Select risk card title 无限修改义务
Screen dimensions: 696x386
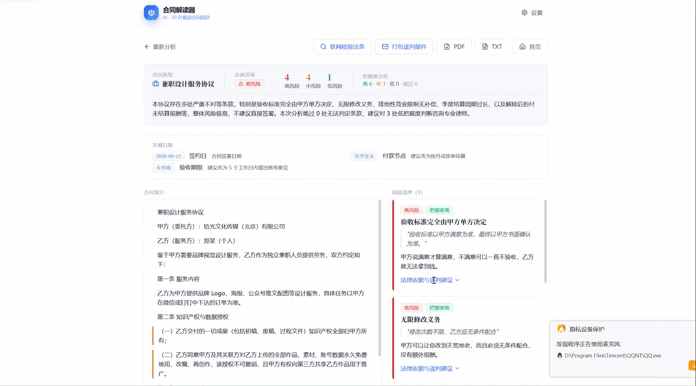tap(420, 319)
